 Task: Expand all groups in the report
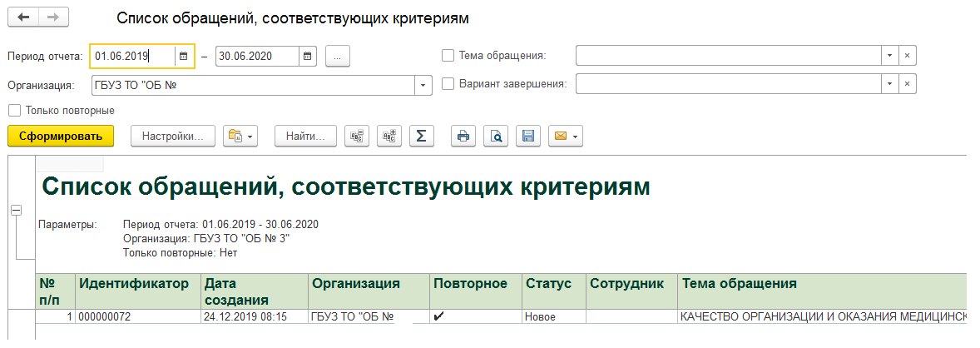click(x=389, y=136)
